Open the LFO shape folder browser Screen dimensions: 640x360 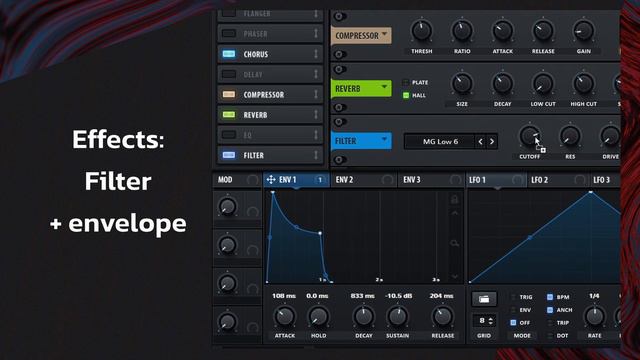tap(484, 299)
